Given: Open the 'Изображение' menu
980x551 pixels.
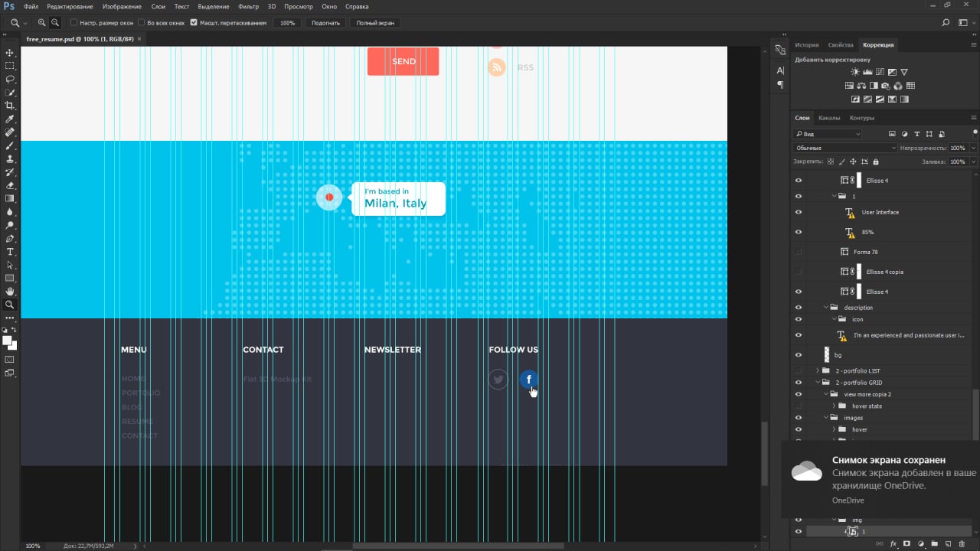Looking at the screenshot, I should (x=121, y=6).
